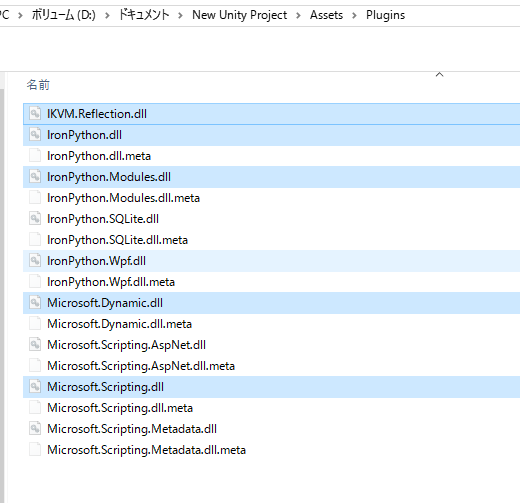Expand the chevron after New Unity Project
The height and width of the screenshot is (503, 520).
click(x=298, y=15)
